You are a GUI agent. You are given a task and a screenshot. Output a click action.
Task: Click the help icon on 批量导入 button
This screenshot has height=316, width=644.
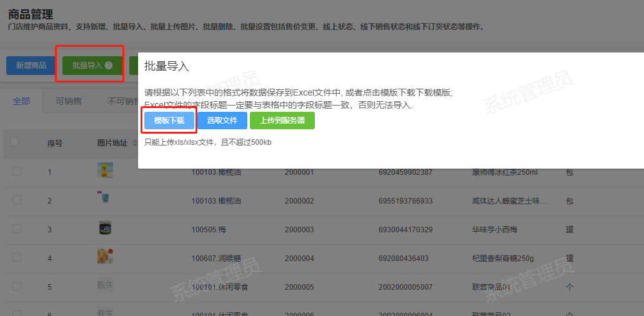click(109, 65)
